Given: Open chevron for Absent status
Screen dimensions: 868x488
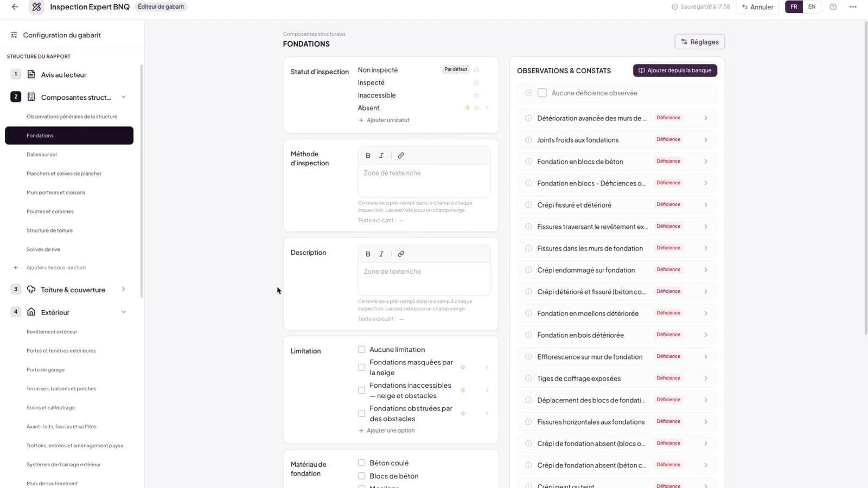Looking at the screenshot, I should (487, 108).
